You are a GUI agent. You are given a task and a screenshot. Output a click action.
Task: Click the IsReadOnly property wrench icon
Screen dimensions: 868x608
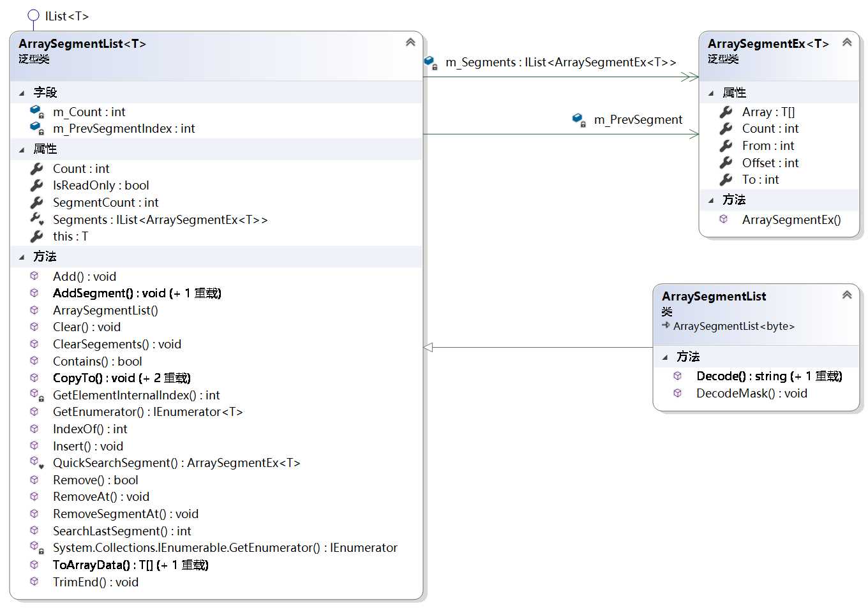click(x=36, y=185)
